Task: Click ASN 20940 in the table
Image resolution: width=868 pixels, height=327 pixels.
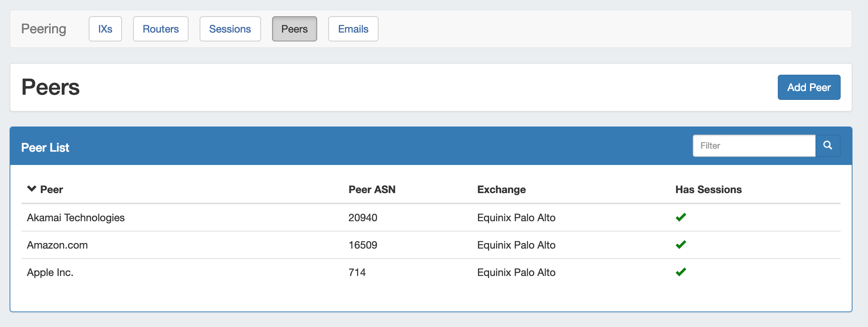Action: pyautogui.click(x=363, y=218)
